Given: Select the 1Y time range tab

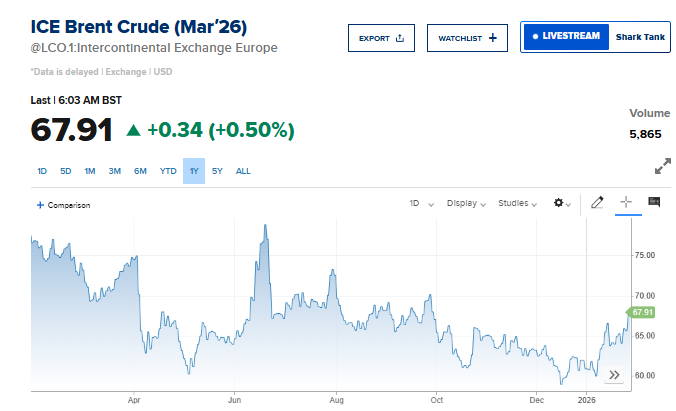Looking at the screenshot, I should (x=194, y=171).
